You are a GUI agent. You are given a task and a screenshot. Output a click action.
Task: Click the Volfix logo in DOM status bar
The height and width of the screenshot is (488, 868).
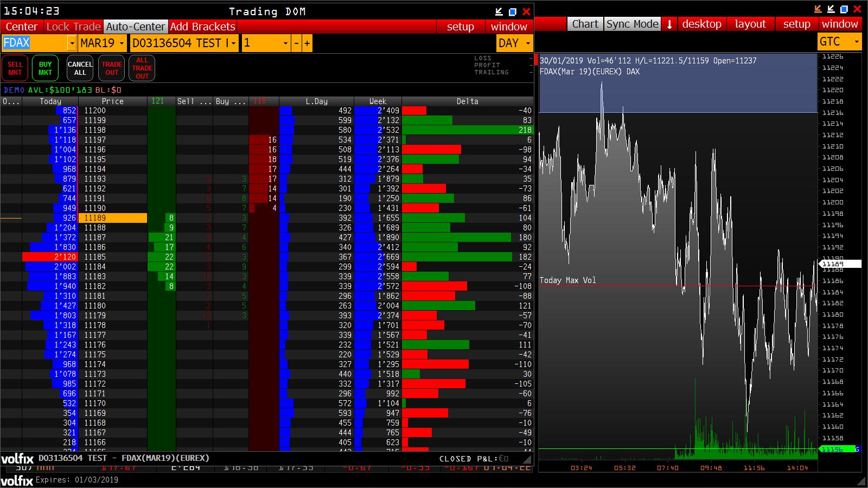tap(17, 459)
